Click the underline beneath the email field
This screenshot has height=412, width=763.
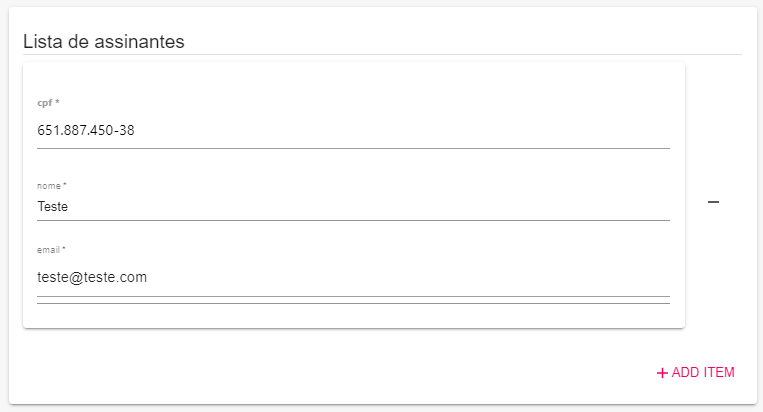(353, 297)
